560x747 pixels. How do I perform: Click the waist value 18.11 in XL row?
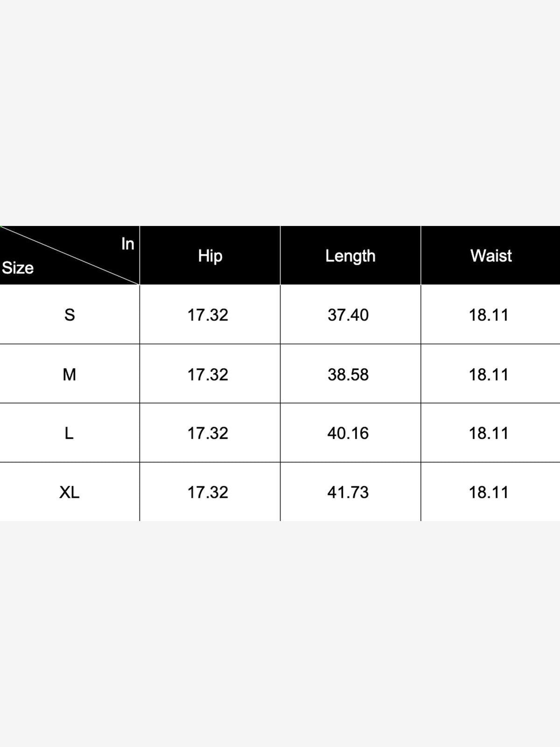click(x=489, y=492)
